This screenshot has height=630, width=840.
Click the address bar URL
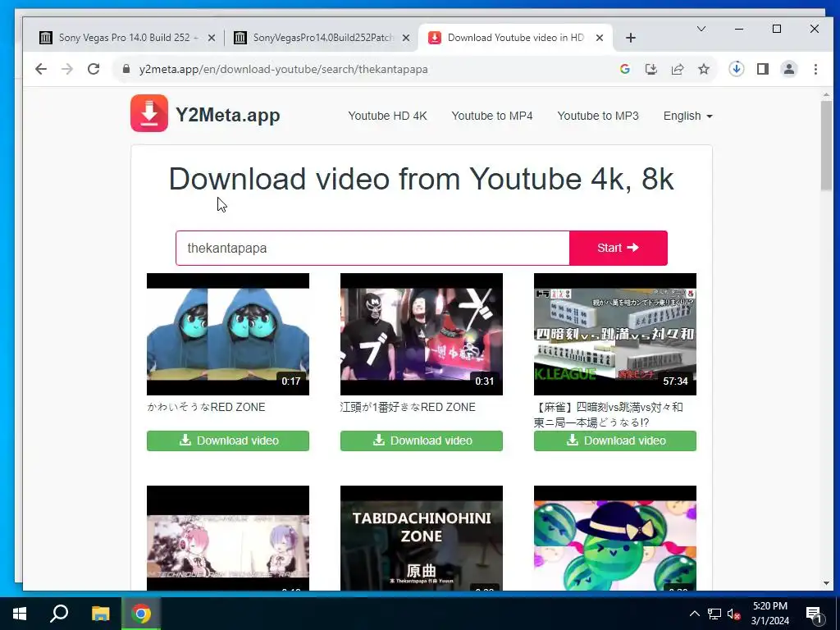coord(283,69)
